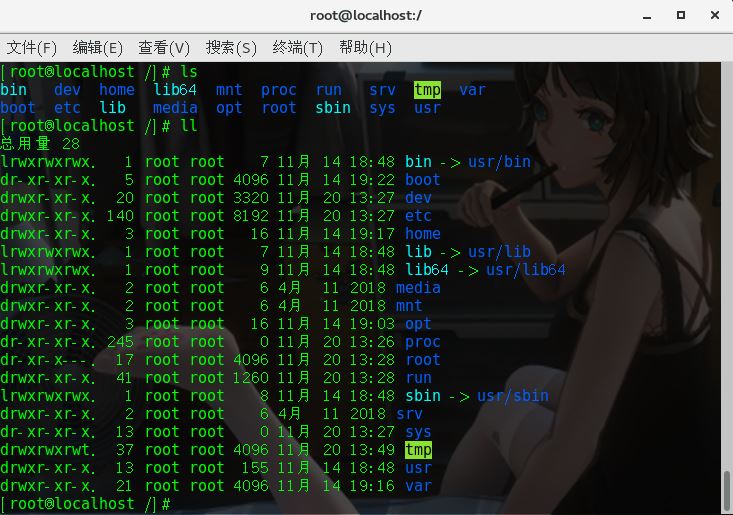Click 'usr/lib64' symlink target text

coord(526,270)
